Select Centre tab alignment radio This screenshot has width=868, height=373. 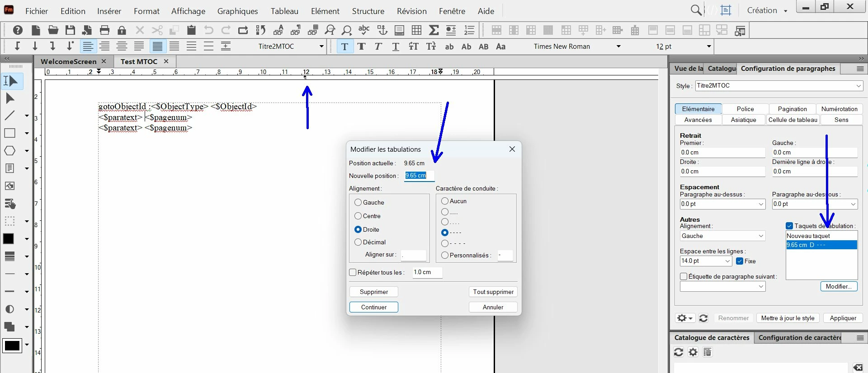(x=358, y=216)
